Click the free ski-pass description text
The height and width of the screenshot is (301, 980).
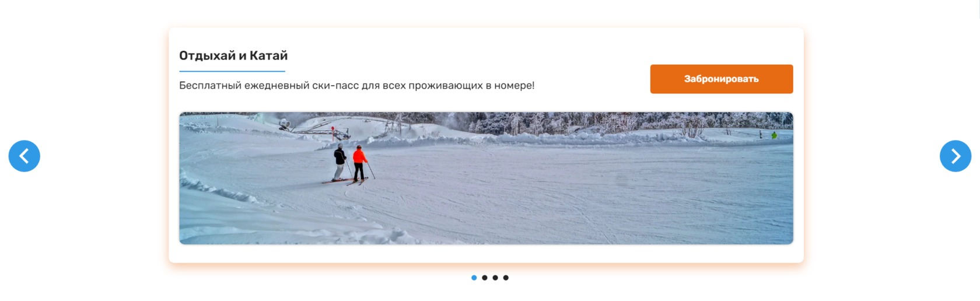[356, 85]
